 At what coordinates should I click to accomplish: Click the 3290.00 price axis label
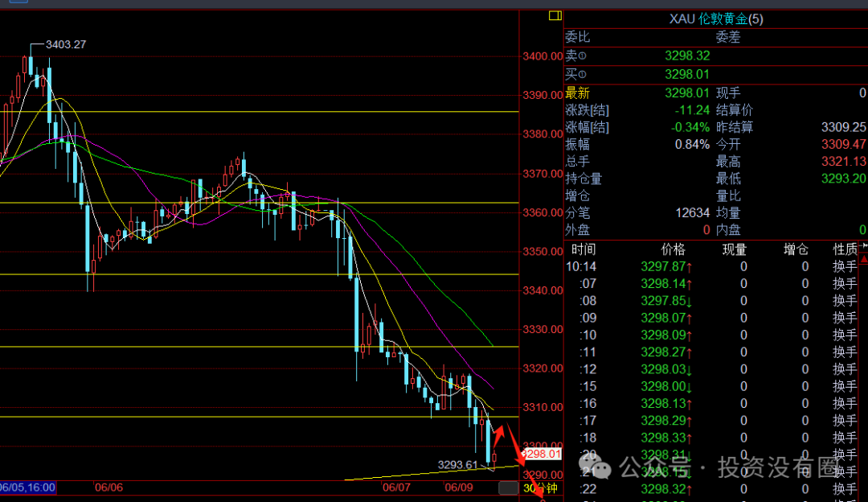(542, 475)
